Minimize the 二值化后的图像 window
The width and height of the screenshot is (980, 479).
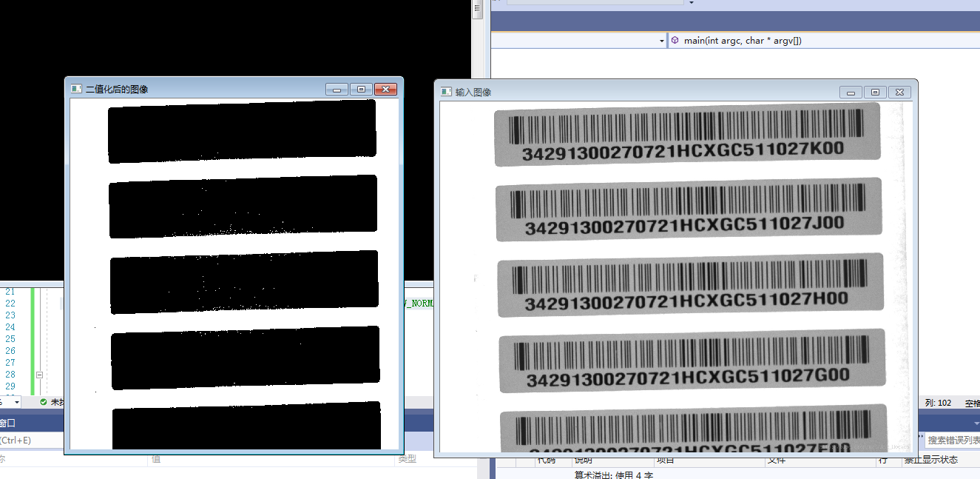click(337, 90)
